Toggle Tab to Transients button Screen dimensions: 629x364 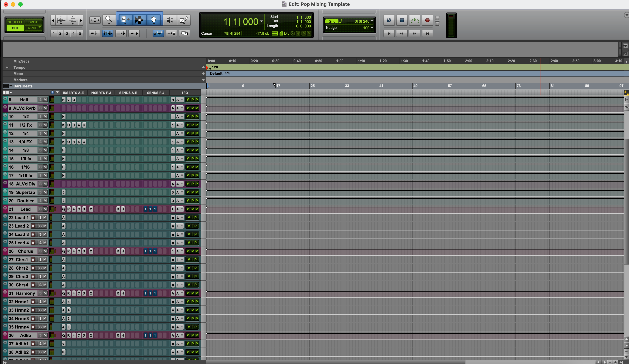tap(94, 33)
